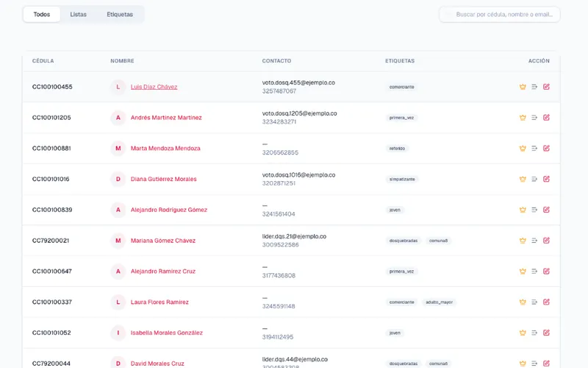This screenshot has height=368, width=588.
Task: Click the "simpatizante" tag for Diana Gutiérrez
Action: 402,179
